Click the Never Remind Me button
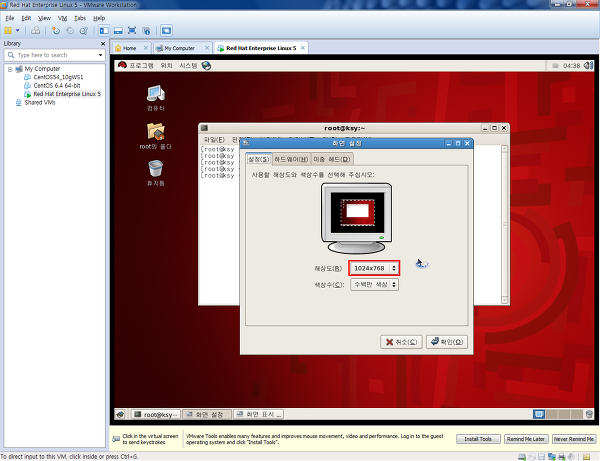This screenshot has width=600, height=461. tap(574, 439)
